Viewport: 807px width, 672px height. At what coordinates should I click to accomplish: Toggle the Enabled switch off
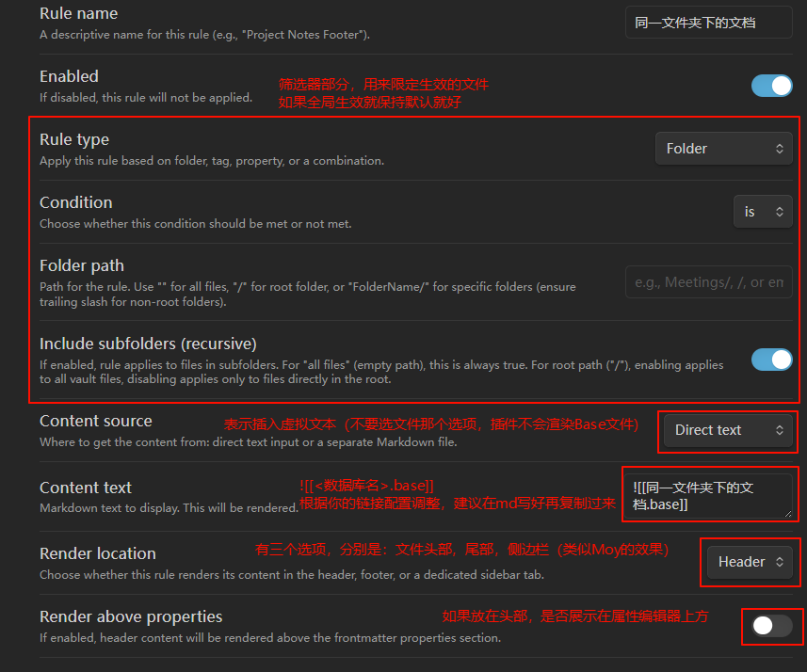tap(771, 86)
